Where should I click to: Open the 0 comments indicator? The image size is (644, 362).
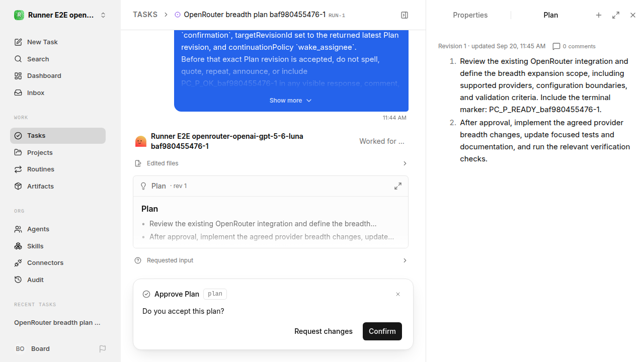[574, 46]
